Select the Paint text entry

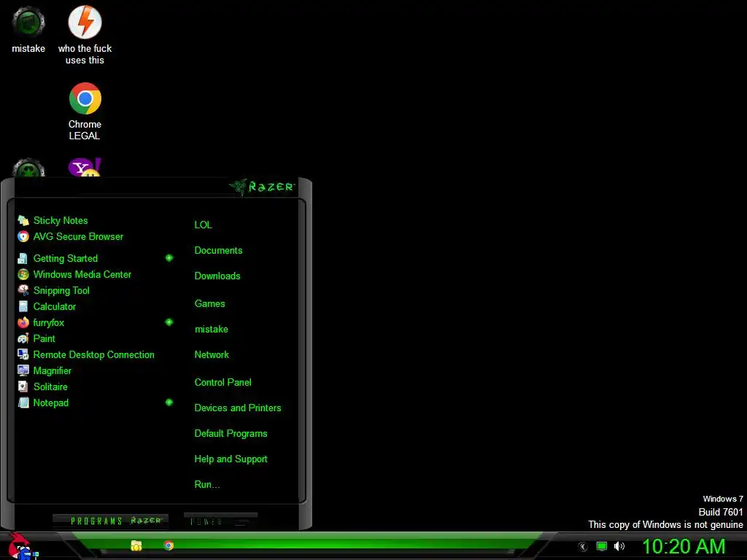coord(44,338)
